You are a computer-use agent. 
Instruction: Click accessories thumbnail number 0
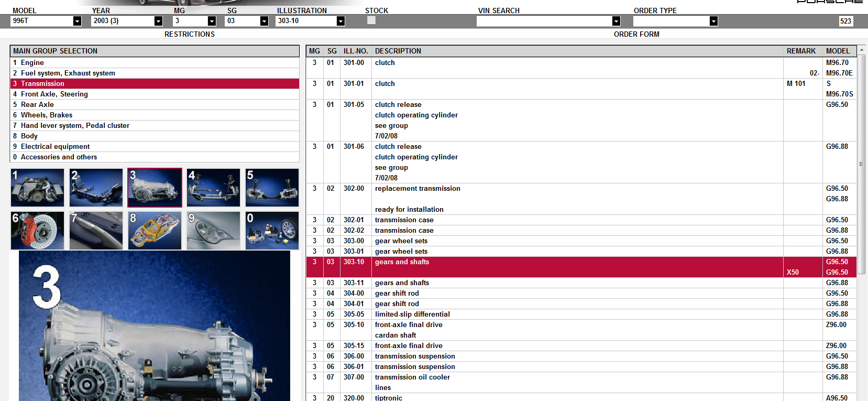pyautogui.click(x=272, y=231)
